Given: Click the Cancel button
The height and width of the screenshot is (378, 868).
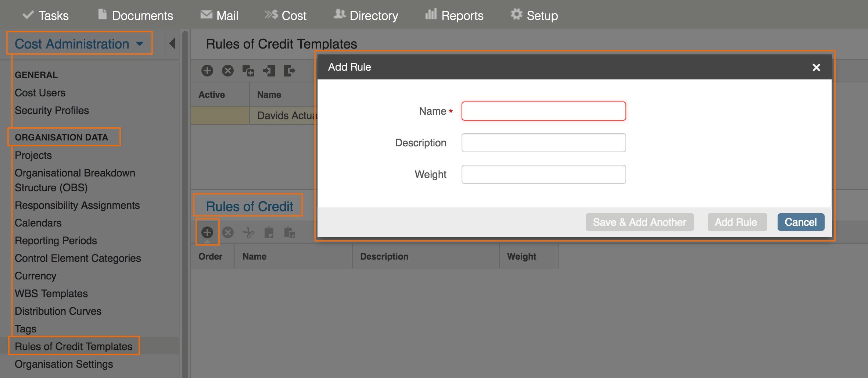Looking at the screenshot, I should 801,222.
